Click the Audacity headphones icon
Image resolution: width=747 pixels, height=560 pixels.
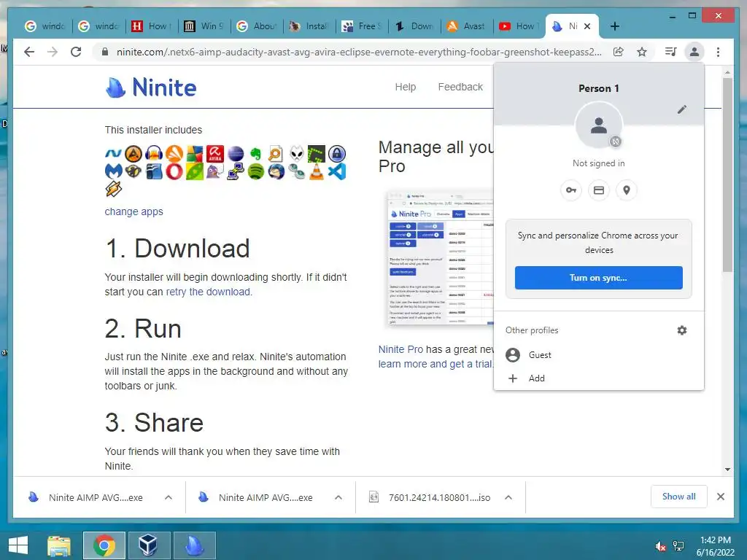pos(154,154)
